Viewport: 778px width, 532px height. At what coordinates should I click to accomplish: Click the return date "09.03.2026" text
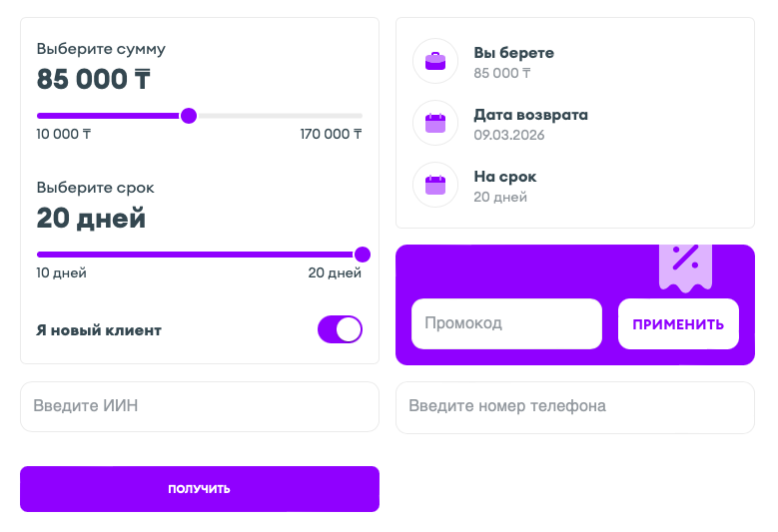tap(509, 135)
